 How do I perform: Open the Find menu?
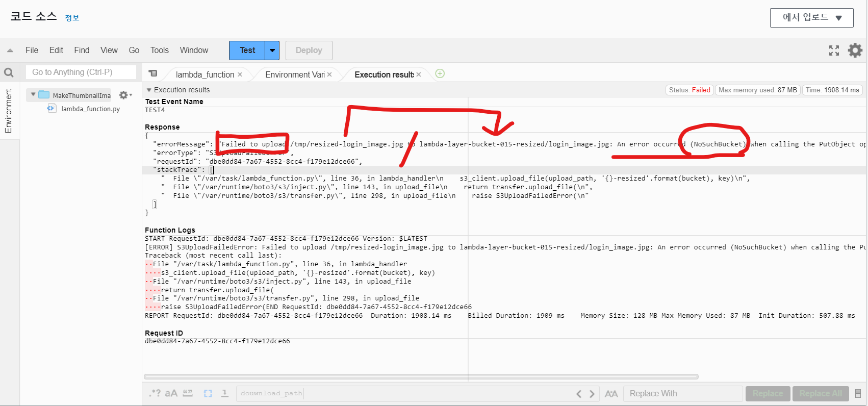tap(82, 50)
